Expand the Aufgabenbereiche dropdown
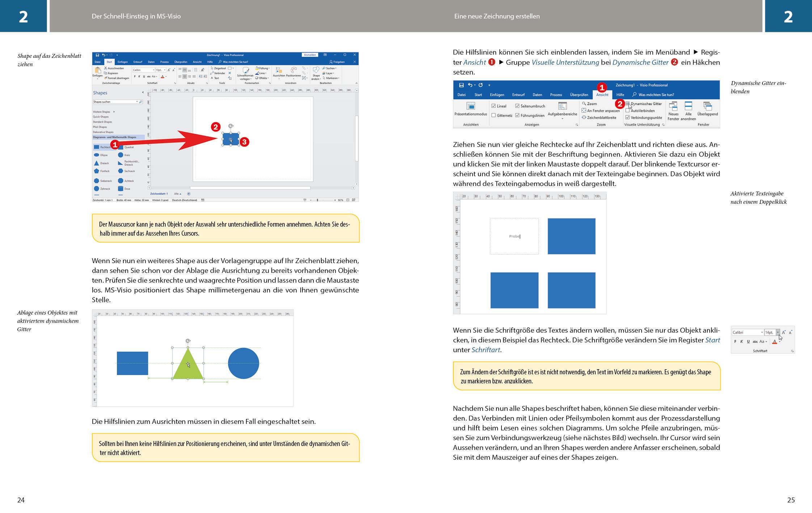812x513 pixels. point(562,119)
